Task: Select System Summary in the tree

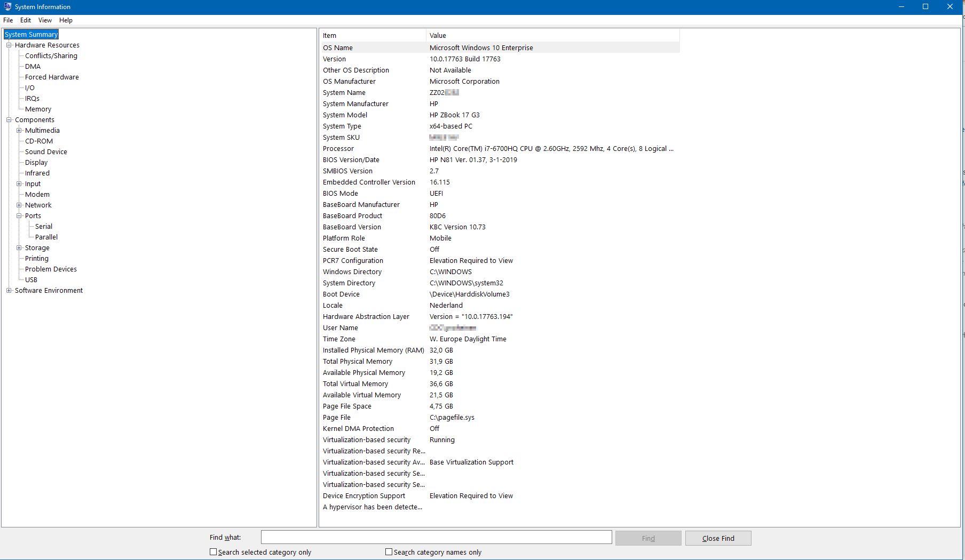Action: (31, 35)
